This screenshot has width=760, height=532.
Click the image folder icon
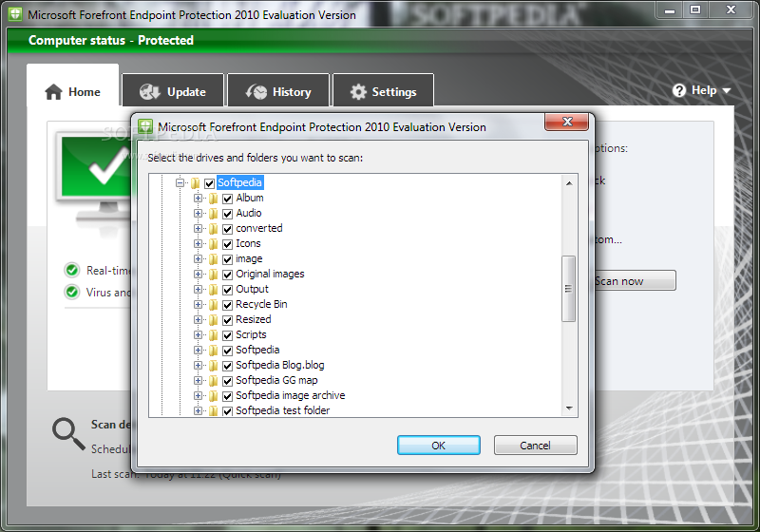(x=213, y=259)
